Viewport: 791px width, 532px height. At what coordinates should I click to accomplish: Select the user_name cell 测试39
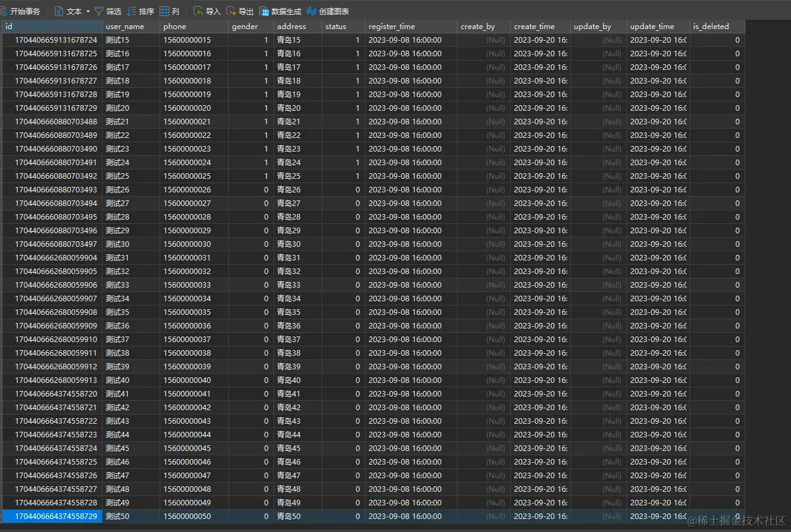click(131, 367)
